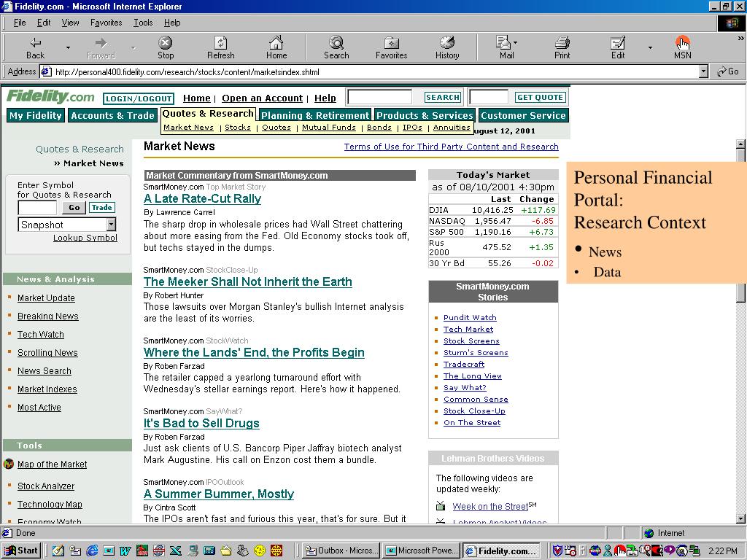This screenshot has width=747, height=560.
Task: Open the Edit button dropdown arrow
Action: click(x=650, y=47)
